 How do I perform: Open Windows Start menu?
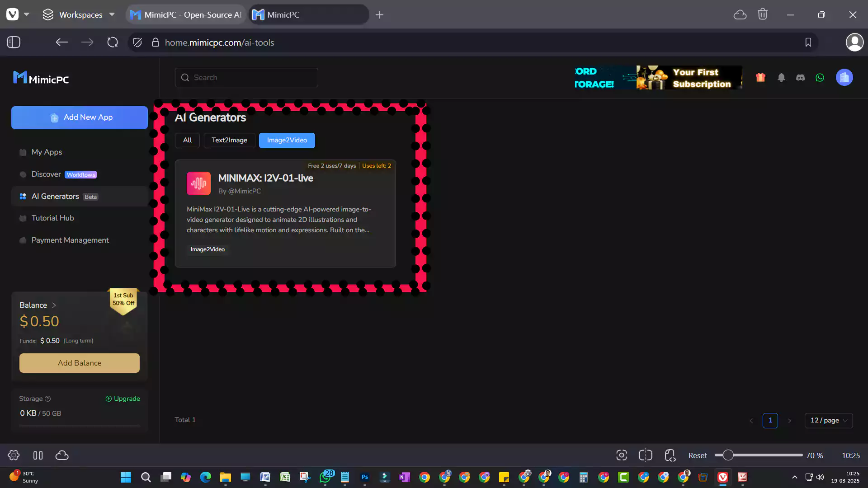pos(126,477)
